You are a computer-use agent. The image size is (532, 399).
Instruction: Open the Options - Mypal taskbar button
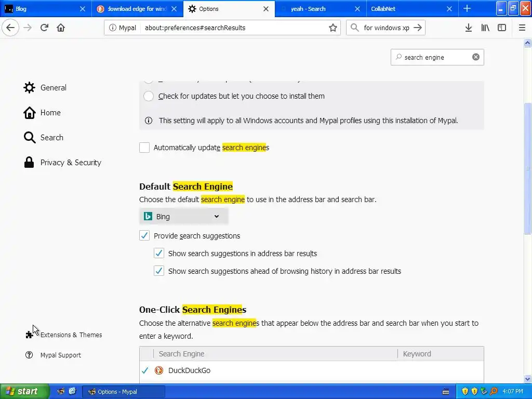[124, 392]
